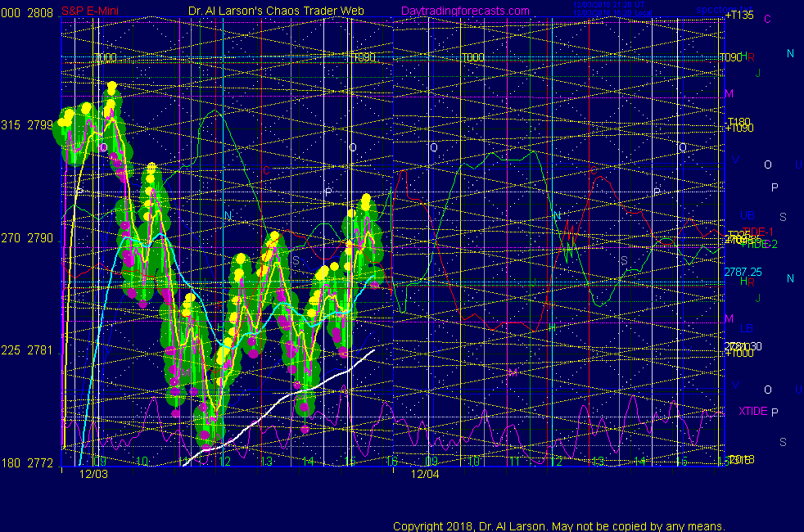The image size is (804, 532).
Task: Click the "T000" label in 12/04 session
Action: click(472, 57)
